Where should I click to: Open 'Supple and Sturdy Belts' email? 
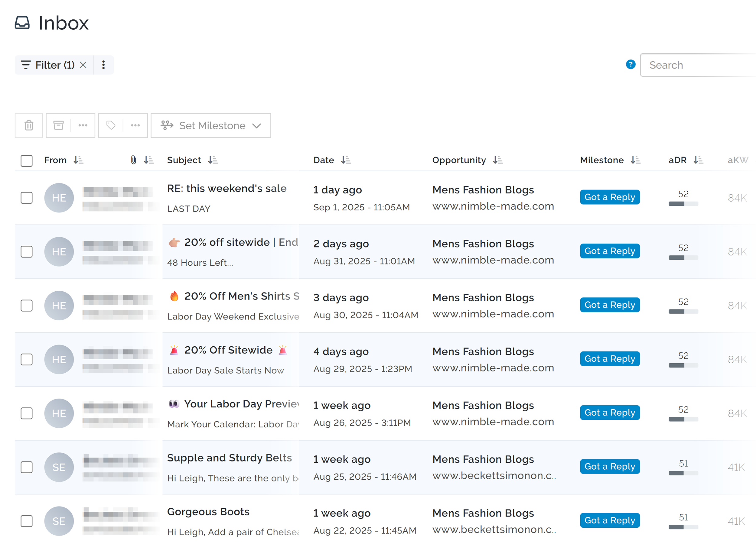click(229, 458)
